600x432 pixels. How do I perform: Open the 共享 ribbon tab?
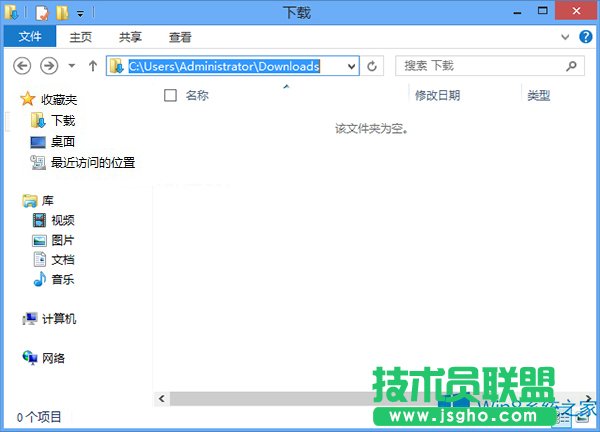point(130,37)
